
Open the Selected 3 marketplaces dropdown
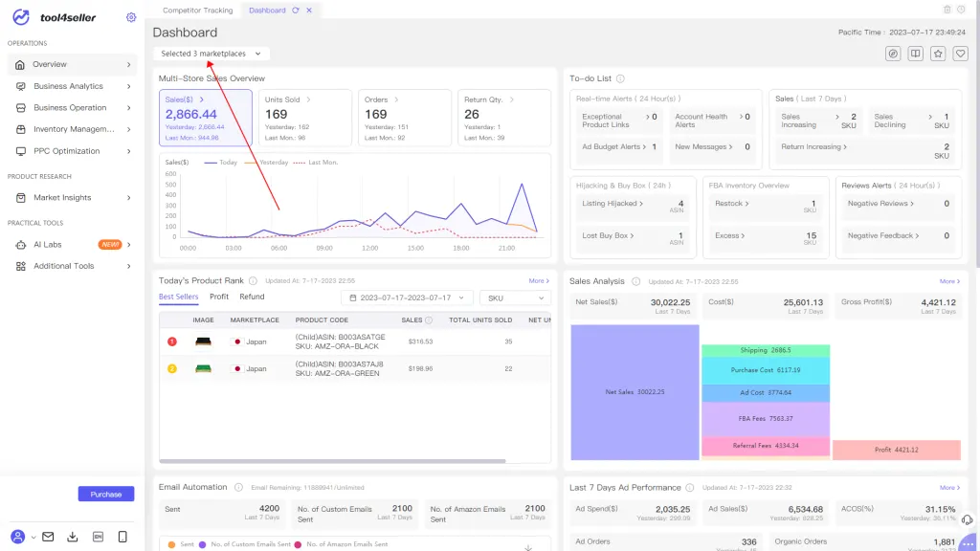coord(211,54)
